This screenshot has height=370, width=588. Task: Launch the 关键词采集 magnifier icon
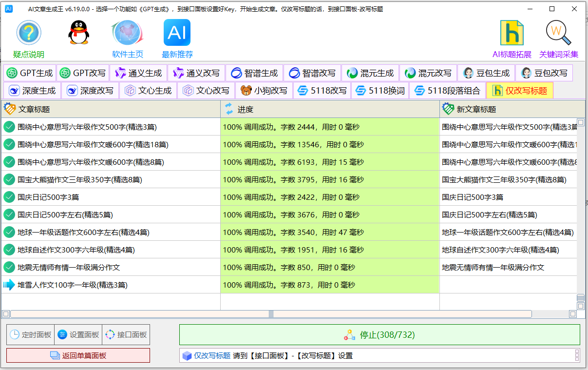(x=558, y=33)
